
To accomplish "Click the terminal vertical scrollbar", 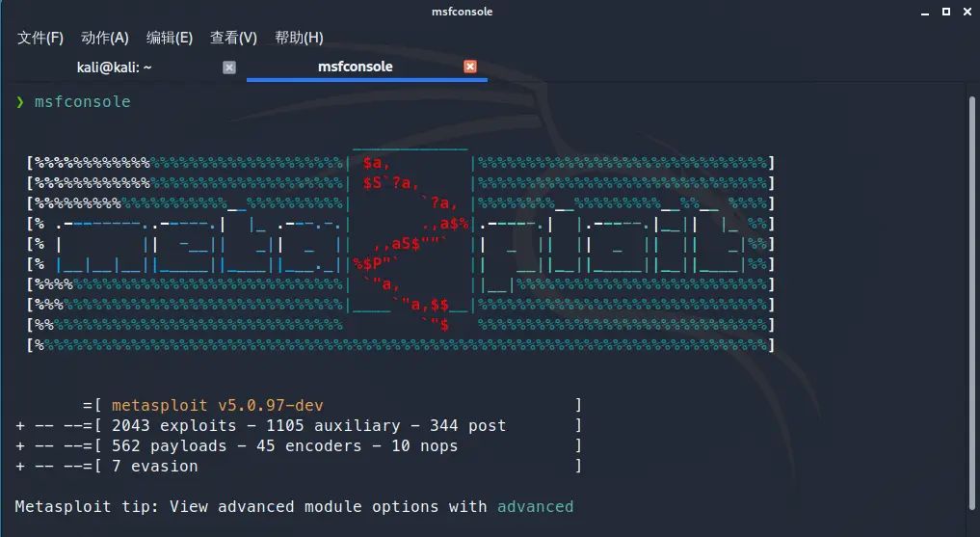I will point(972,302).
